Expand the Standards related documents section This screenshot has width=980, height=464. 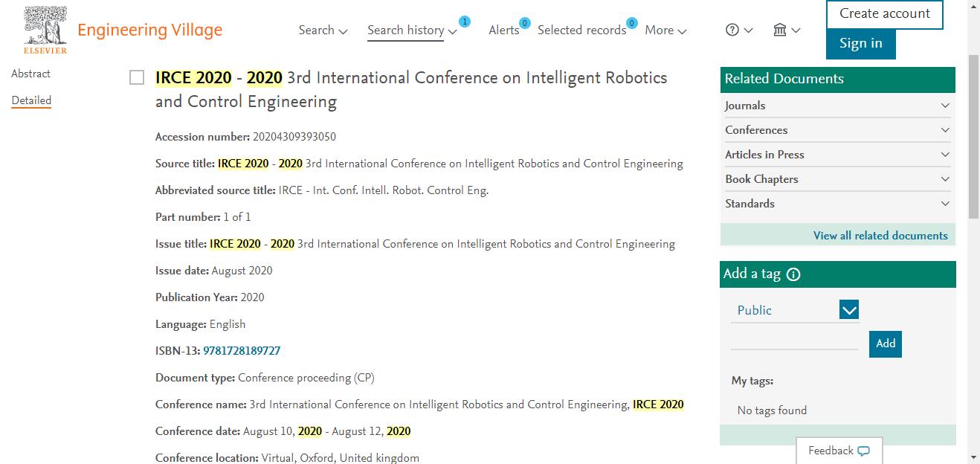838,204
